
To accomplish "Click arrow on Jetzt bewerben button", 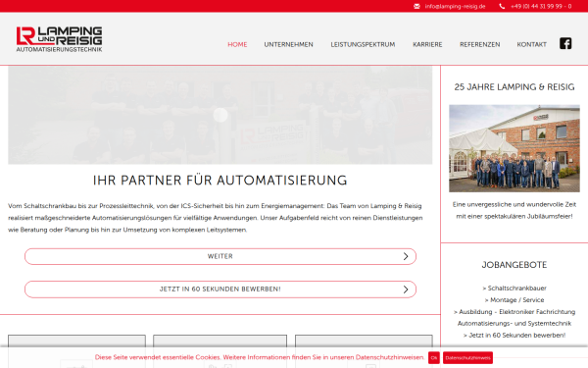I will coord(406,289).
